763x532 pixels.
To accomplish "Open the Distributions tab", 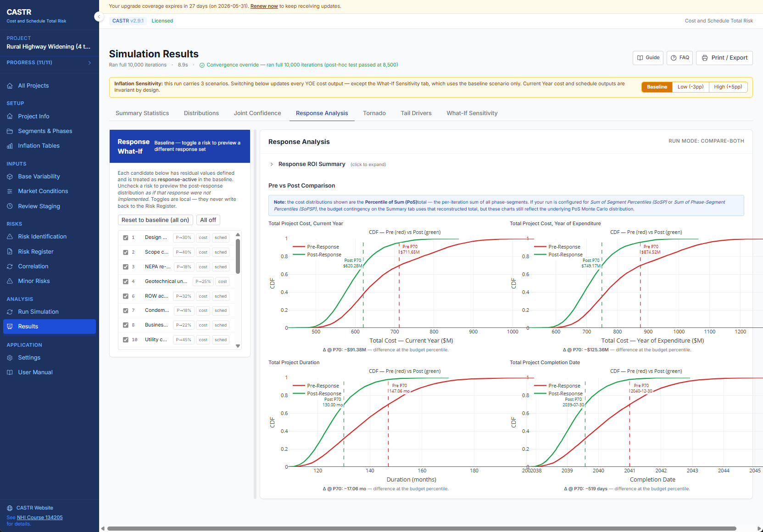I will click(201, 113).
